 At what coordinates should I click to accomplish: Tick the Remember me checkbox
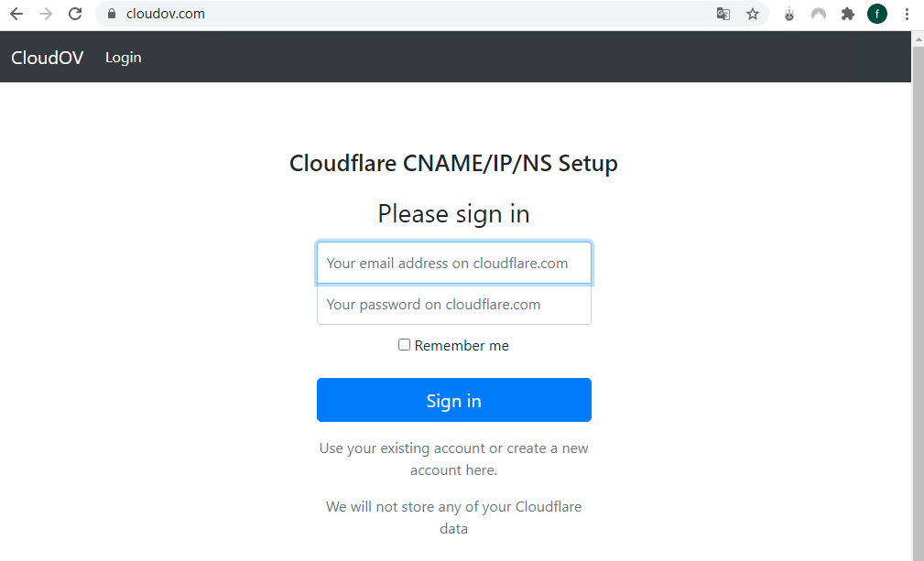404,345
